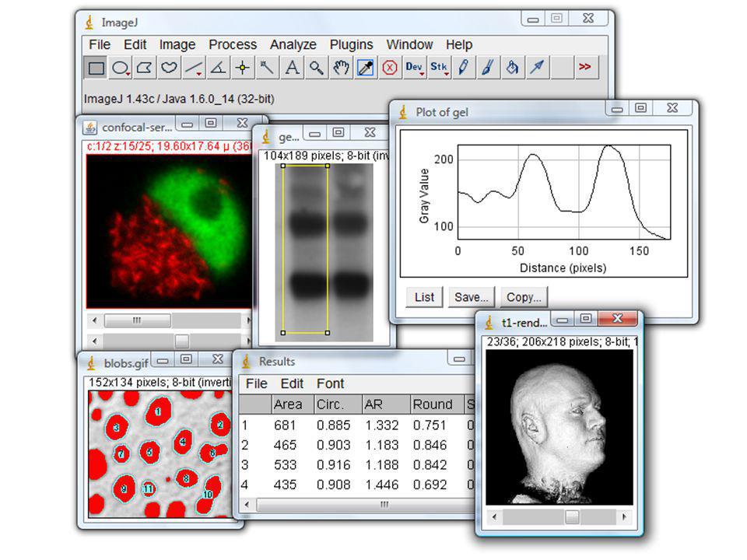Select the Rectangle selection tool

point(96,68)
